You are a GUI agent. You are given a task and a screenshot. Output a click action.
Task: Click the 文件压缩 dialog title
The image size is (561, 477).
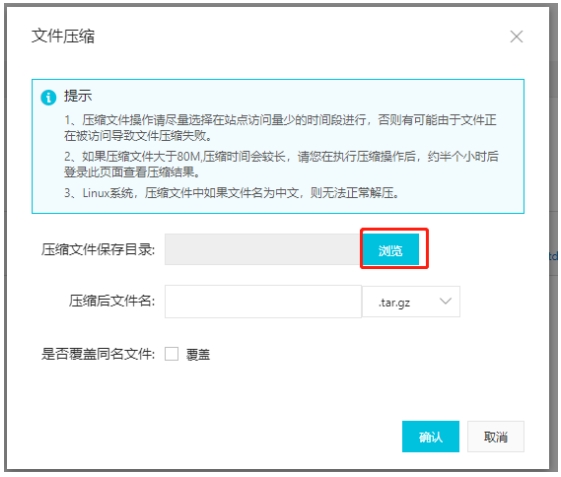click(63, 36)
